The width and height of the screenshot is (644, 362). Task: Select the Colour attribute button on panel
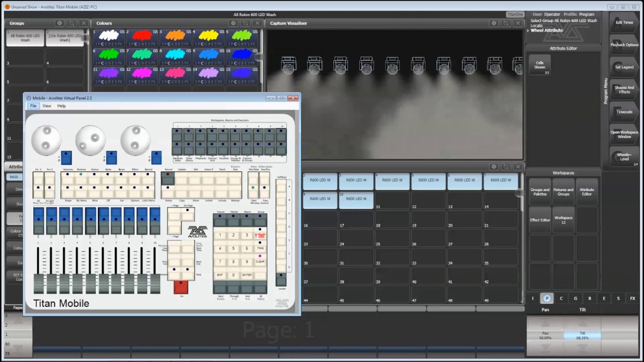coord(94,178)
